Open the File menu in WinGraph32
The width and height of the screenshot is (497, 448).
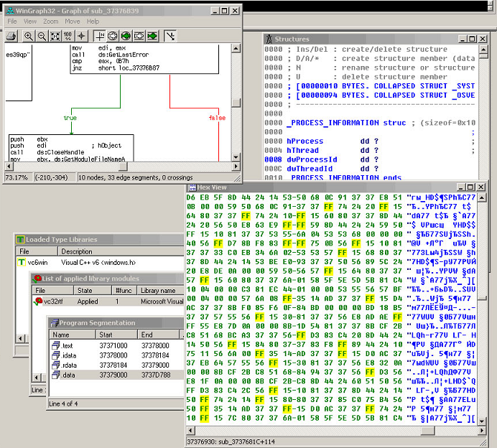pyautogui.click(x=12, y=22)
